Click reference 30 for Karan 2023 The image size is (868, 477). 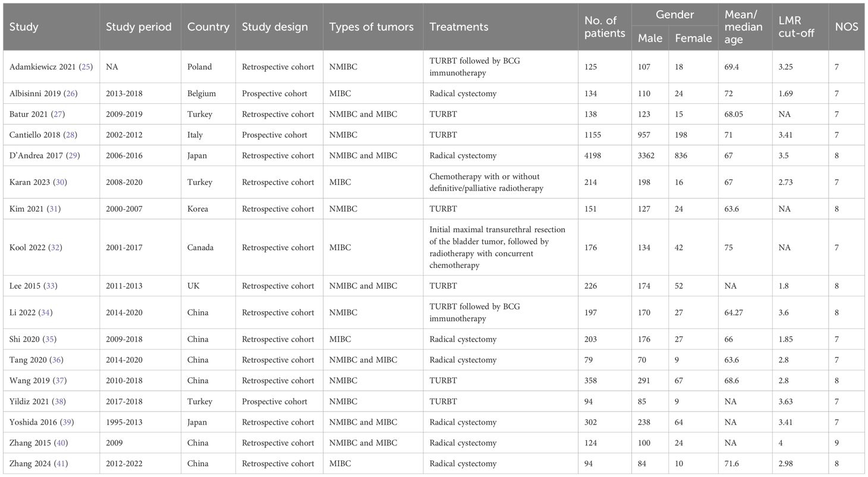pyautogui.click(x=61, y=182)
